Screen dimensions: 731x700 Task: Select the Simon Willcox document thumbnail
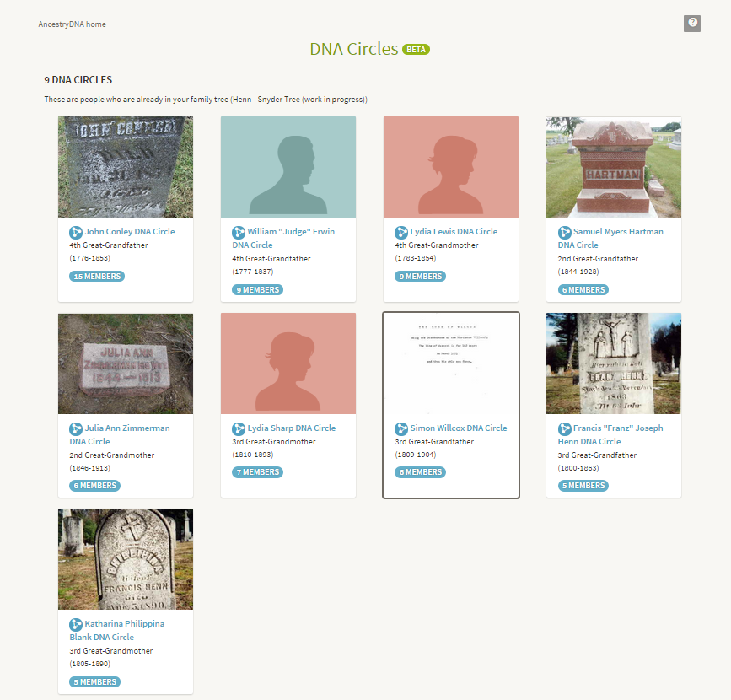point(451,363)
